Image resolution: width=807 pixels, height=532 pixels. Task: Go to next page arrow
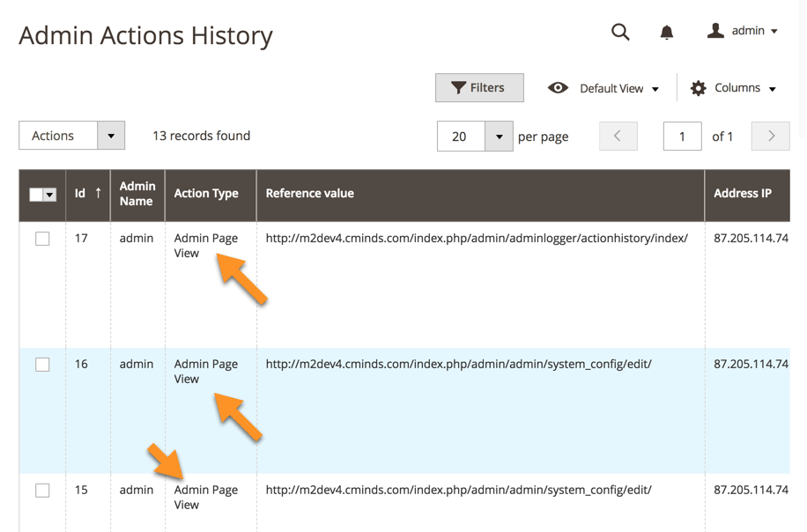(771, 137)
